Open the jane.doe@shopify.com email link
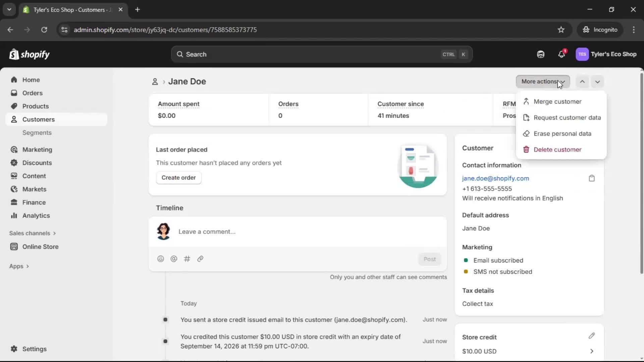The image size is (644, 362). tap(495, 178)
